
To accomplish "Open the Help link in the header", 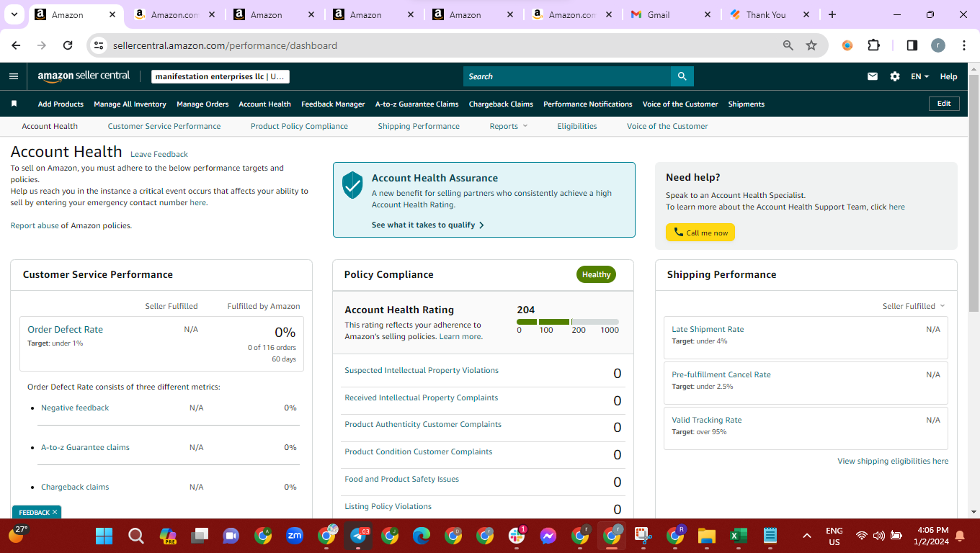I will [x=949, y=76].
